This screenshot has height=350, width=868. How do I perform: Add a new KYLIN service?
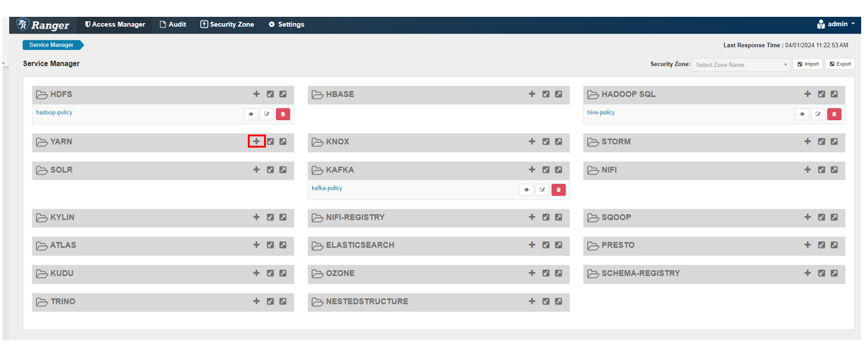[x=256, y=217]
